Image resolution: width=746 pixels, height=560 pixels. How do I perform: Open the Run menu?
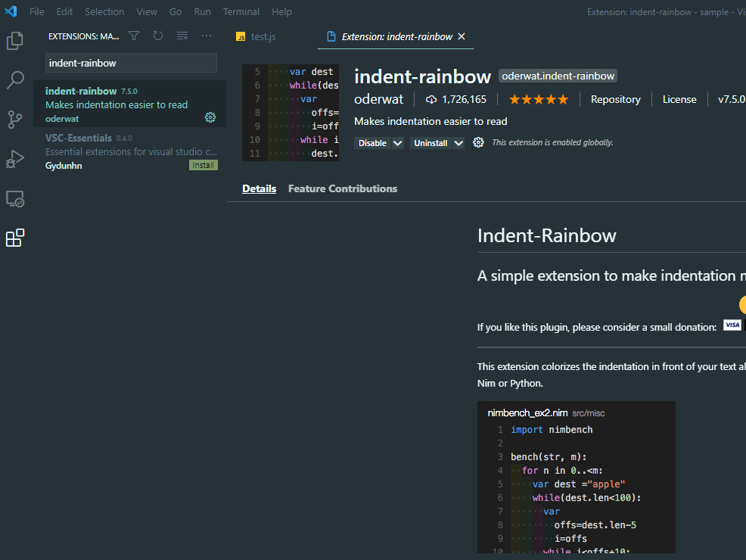[x=202, y=11]
